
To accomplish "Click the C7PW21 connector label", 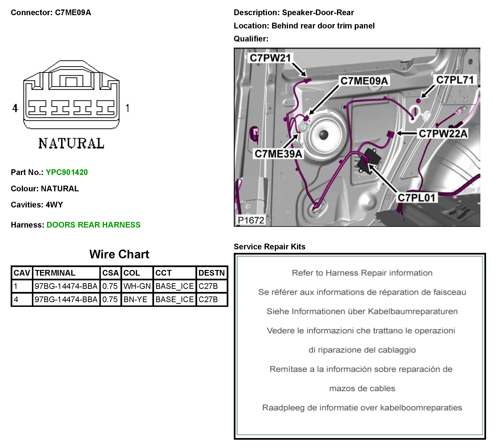I will (270, 58).
